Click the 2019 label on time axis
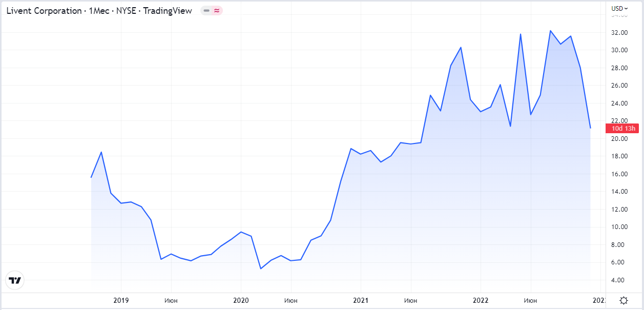The image size is (644, 310). coord(121,301)
